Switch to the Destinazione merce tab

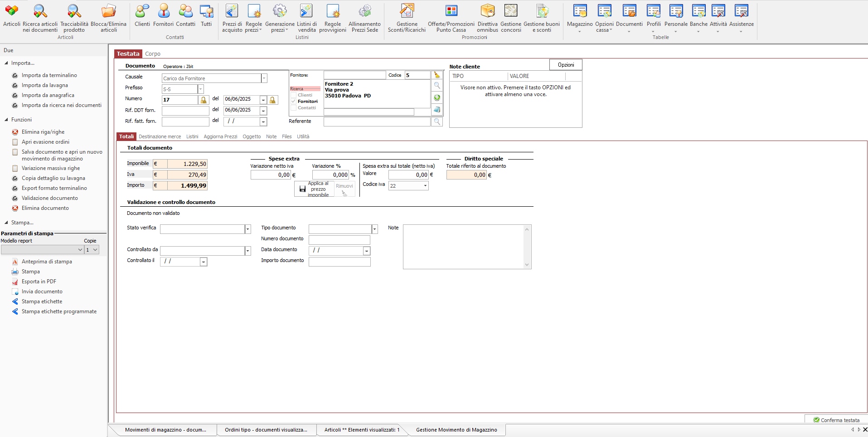click(x=160, y=136)
